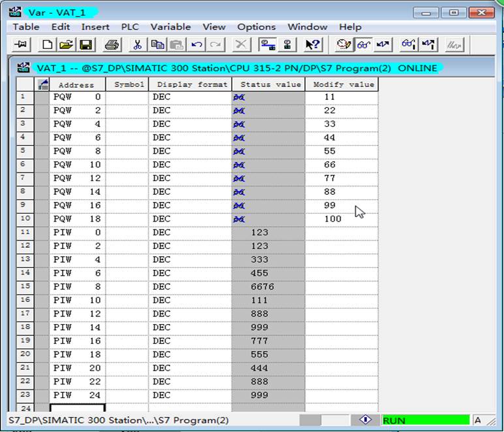Click the Status value column header
504x432 pixels.
270,84
